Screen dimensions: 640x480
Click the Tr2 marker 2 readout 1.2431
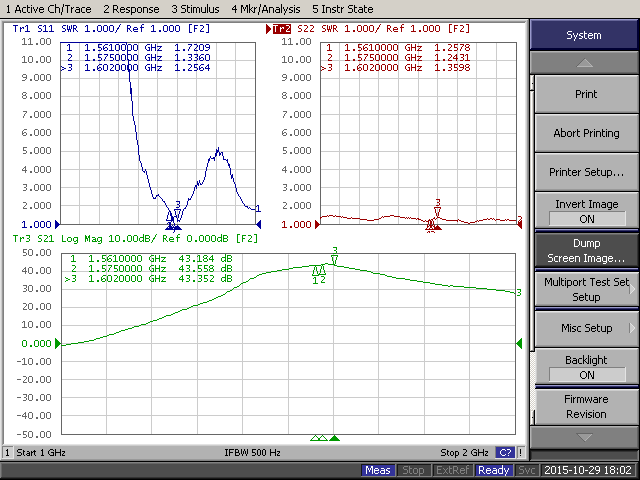[x=452, y=58]
